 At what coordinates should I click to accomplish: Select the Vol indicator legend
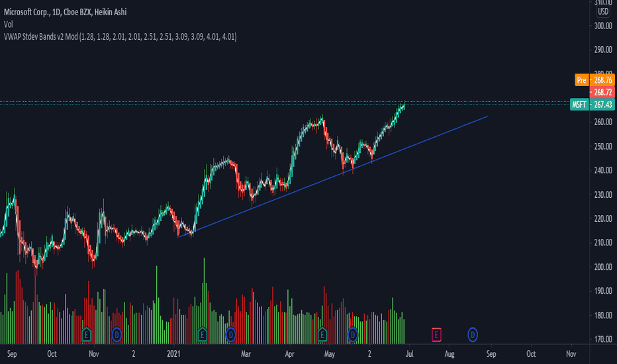8,24
